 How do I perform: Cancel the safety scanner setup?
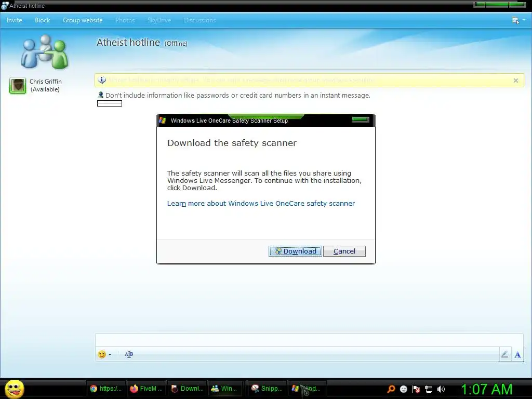(x=344, y=251)
